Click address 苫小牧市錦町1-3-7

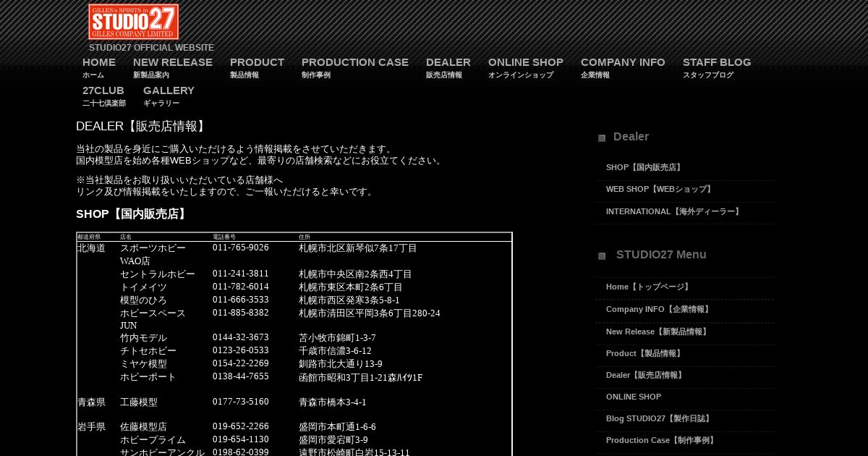(337, 338)
